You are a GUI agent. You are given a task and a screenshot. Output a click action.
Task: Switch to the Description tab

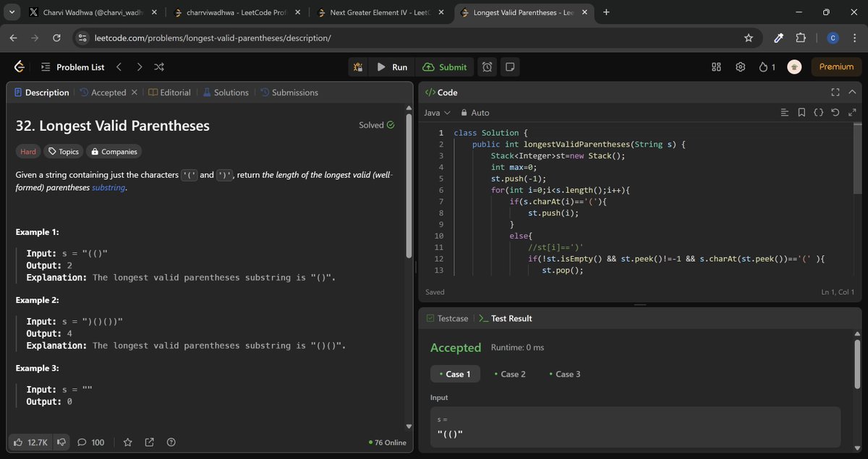pos(41,93)
